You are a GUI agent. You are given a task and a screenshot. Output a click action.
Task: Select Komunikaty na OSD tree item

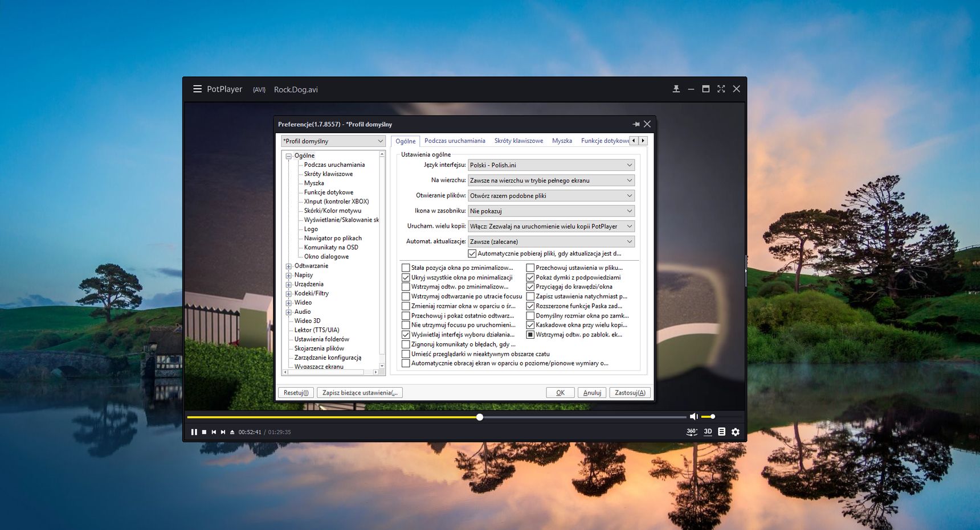(x=331, y=248)
